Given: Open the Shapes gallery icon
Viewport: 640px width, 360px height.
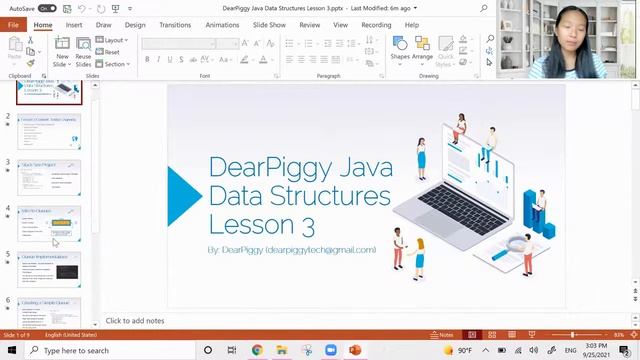Looking at the screenshot, I should pyautogui.click(x=400, y=43).
